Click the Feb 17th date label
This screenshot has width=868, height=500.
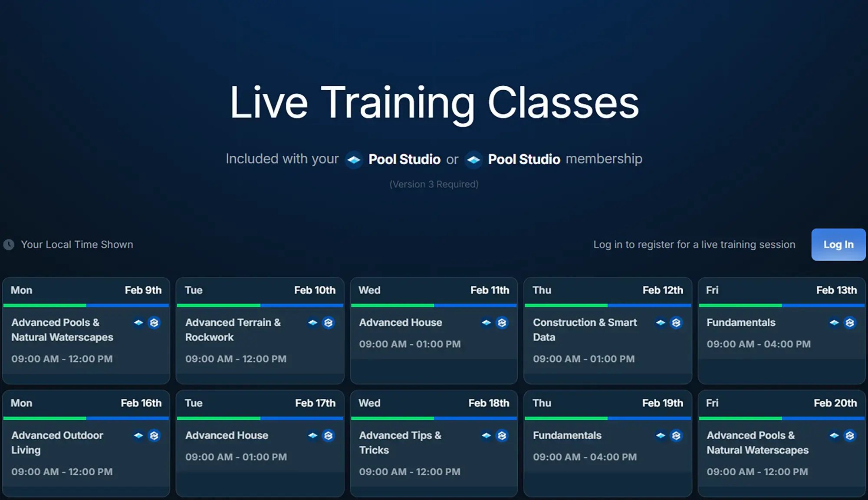tap(315, 403)
